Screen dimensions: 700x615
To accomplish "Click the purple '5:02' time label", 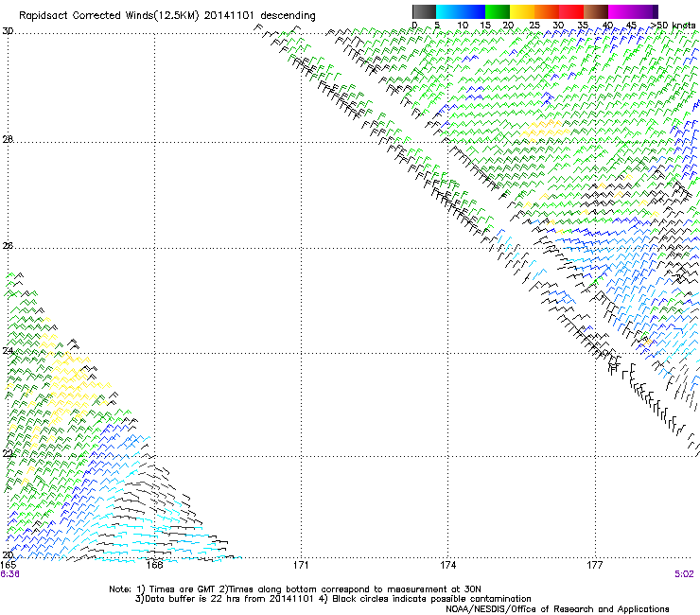I will coord(684,574).
